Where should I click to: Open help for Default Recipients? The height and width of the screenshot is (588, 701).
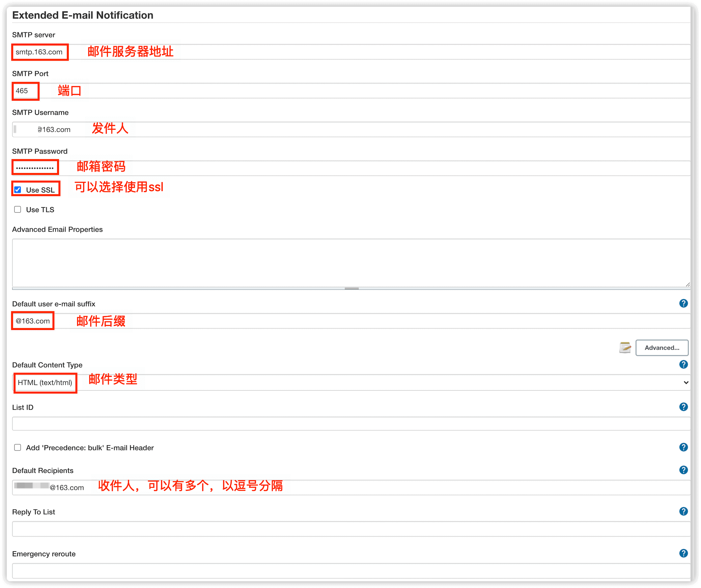click(x=683, y=470)
